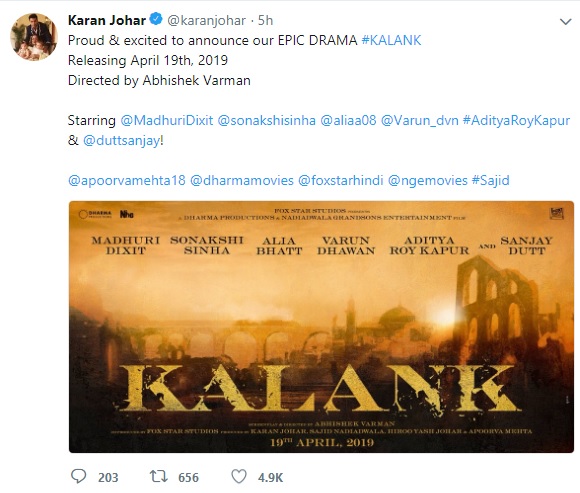Open Karan Johar's profile picture
This screenshot has width=580, height=493.
coord(34,37)
